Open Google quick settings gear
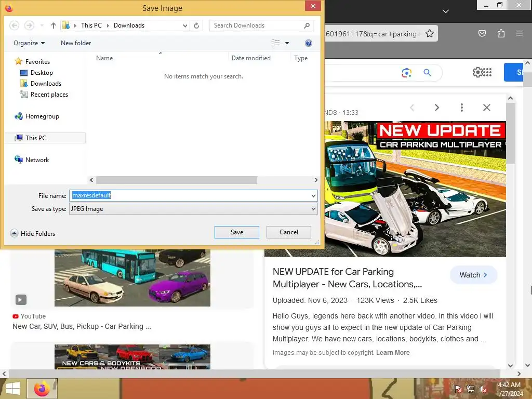The width and height of the screenshot is (532, 399). (x=477, y=72)
